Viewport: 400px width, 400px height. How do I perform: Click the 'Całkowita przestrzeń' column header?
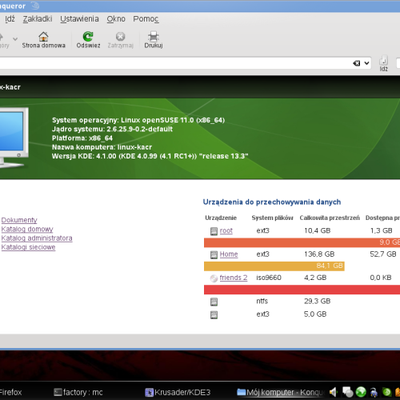coord(330,218)
